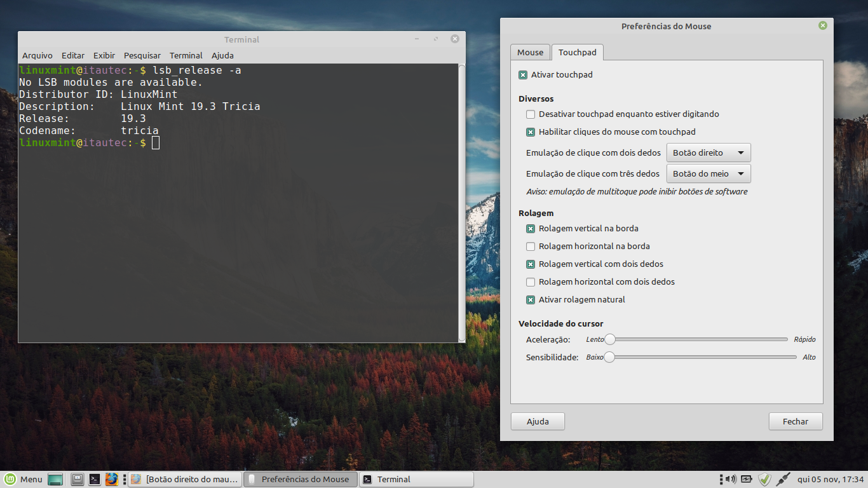The image size is (868, 488).
Task: Click 'Emulação de clique com três dedos' label
Action: click(593, 174)
